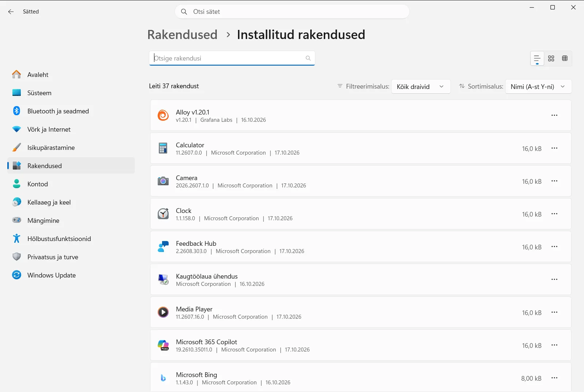Click the Calculator app icon

[x=163, y=148]
